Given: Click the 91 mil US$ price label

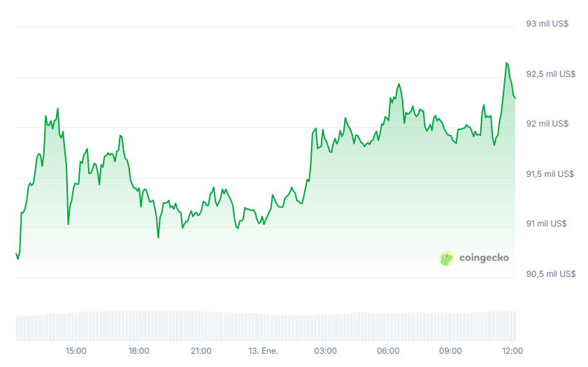Looking at the screenshot, I should (547, 224).
